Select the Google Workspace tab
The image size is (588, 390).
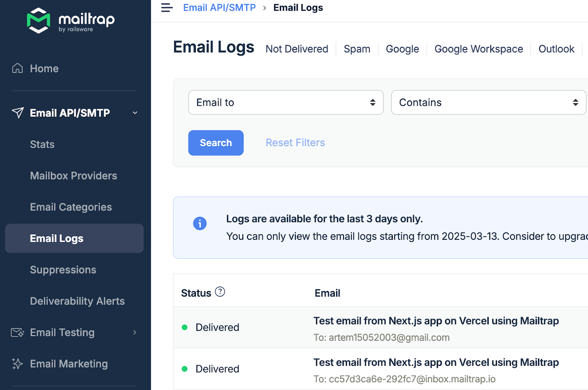point(478,49)
